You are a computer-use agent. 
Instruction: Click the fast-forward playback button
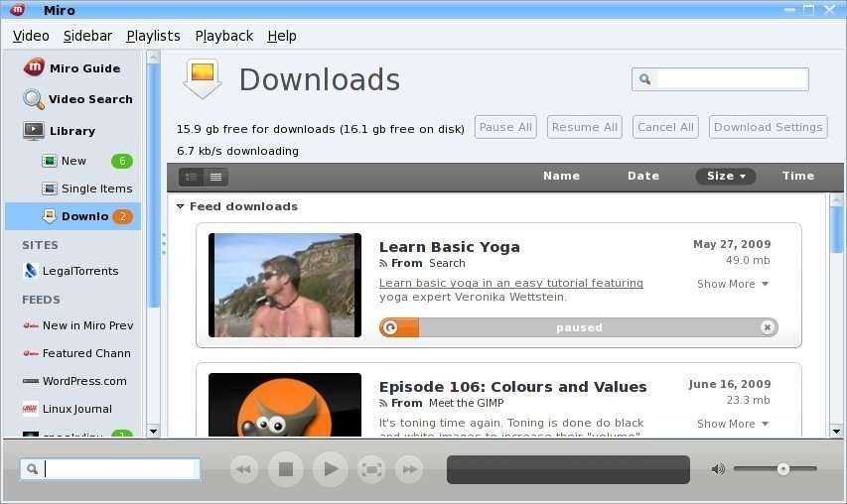click(x=409, y=469)
